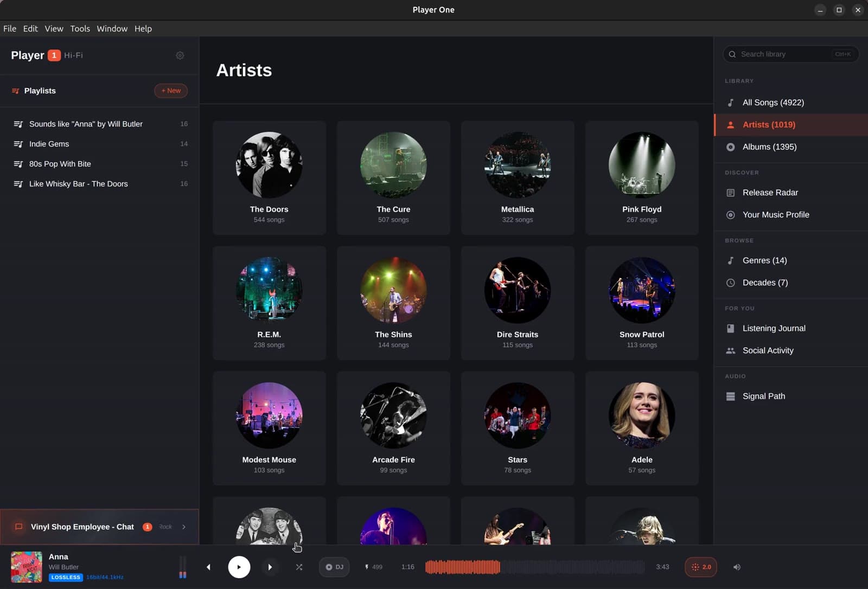This screenshot has width=868, height=589.
Task: Click the Artists person icon
Action: pyautogui.click(x=731, y=125)
